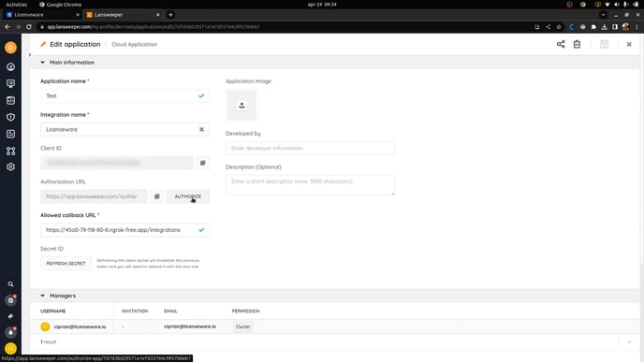The image size is (644, 362).
Task: Click the megaphone announcements icon
Action: click(x=10, y=316)
